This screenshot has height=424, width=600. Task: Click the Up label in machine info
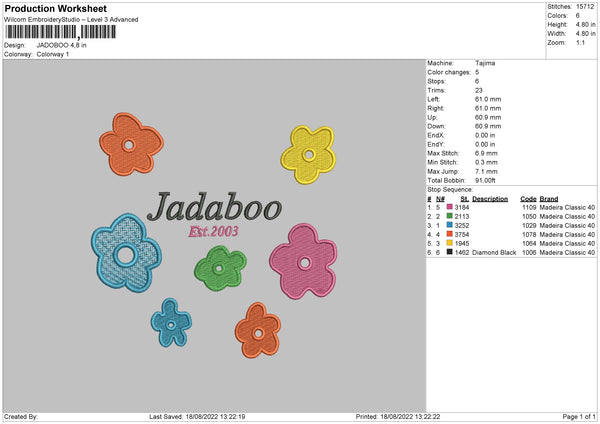click(x=432, y=117)
